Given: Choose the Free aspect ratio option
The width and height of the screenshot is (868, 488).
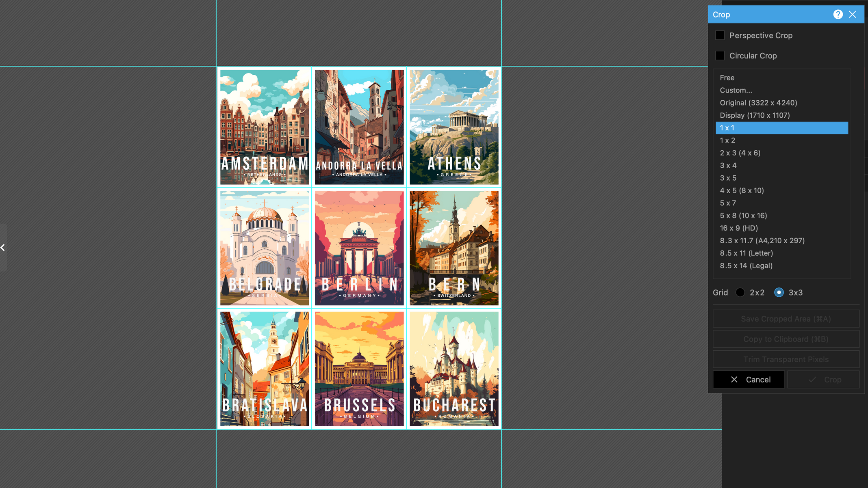Looking at the screenshot, I should (x=727, y=78).
